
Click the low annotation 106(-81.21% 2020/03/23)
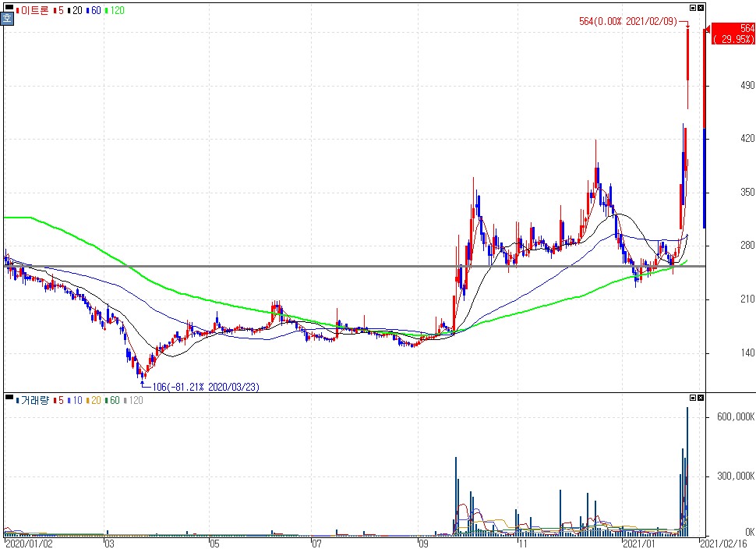(206, 387)
